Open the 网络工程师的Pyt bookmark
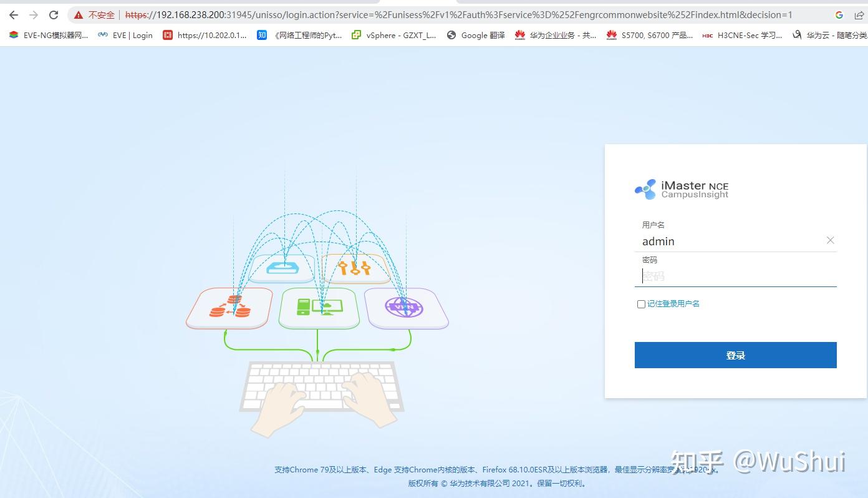The image size is (868, 498). [299, 35]
